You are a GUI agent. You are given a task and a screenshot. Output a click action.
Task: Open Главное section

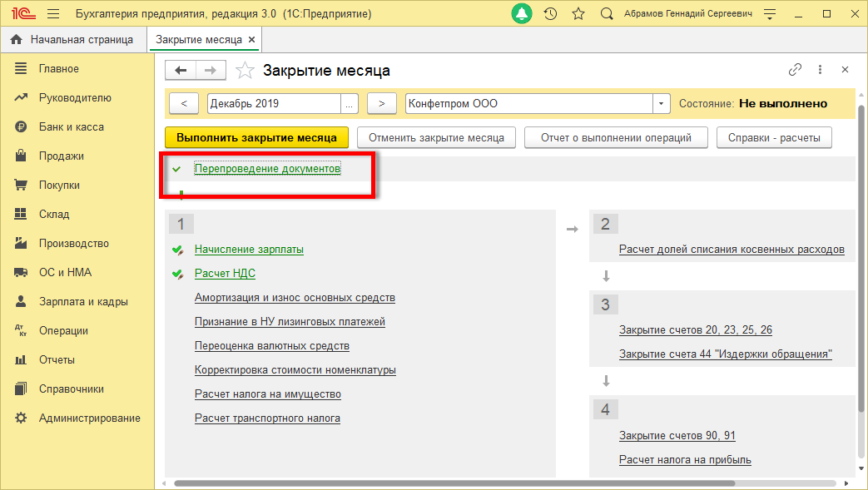[x=59, y=69]
